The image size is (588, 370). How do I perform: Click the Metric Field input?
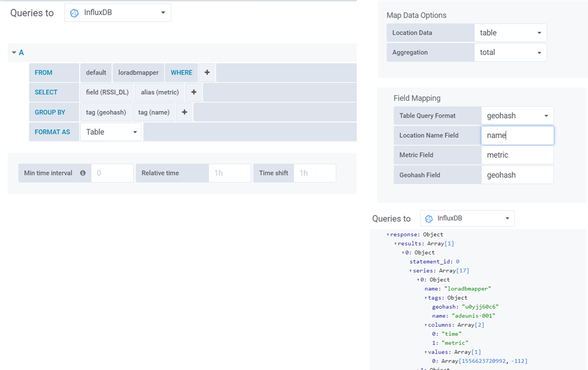(x=517, y=155)
